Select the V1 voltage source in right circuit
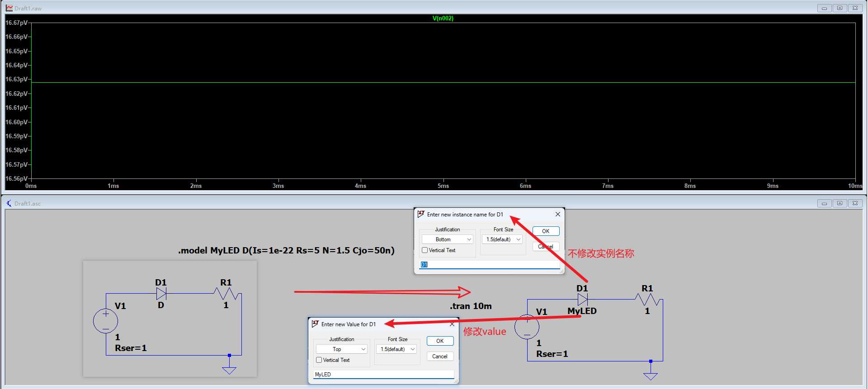This screenshot has height=389, width=868. pos(527,327)
